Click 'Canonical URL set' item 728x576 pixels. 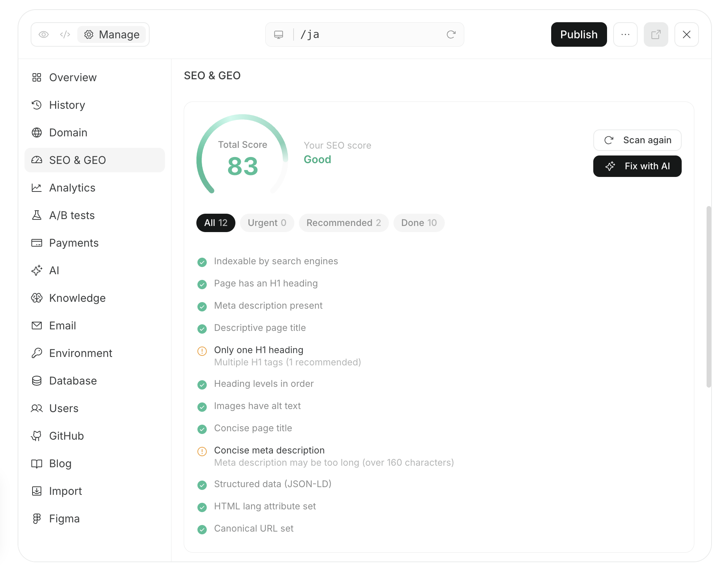point(254,529)
